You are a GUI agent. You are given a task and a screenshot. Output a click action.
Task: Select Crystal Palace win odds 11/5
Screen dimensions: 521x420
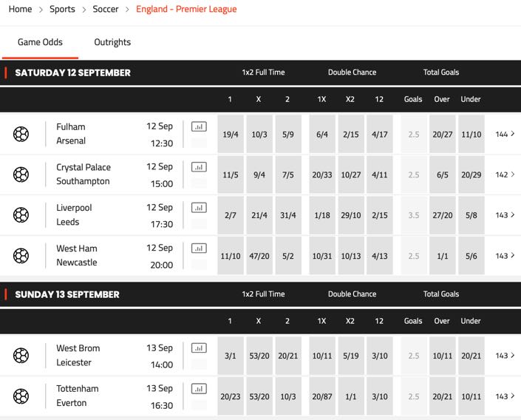tap(231, 175)
